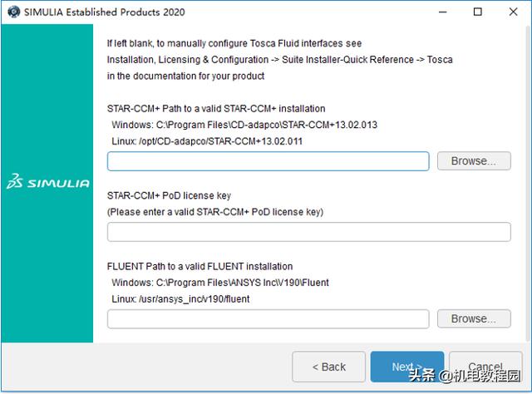The width and height of the screenshot is (532, 394).
Task: Browse for the FLUENT installation folder
Action: 474,318
